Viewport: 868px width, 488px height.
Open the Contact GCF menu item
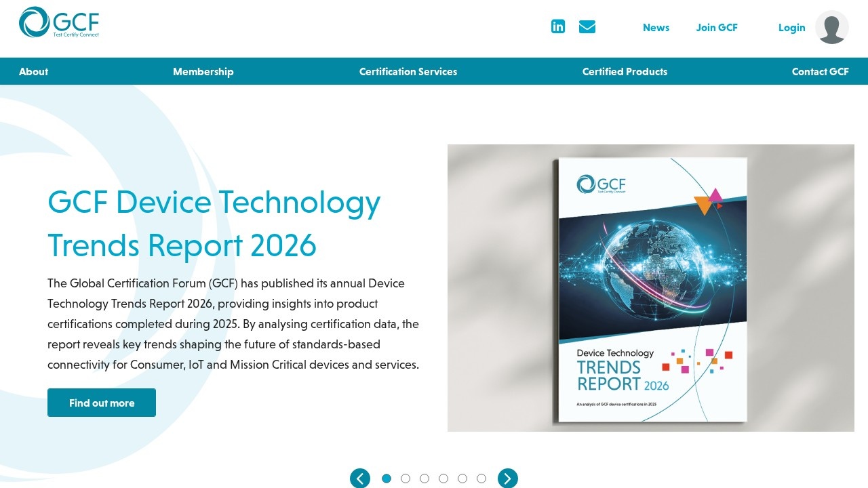point(820,72)
